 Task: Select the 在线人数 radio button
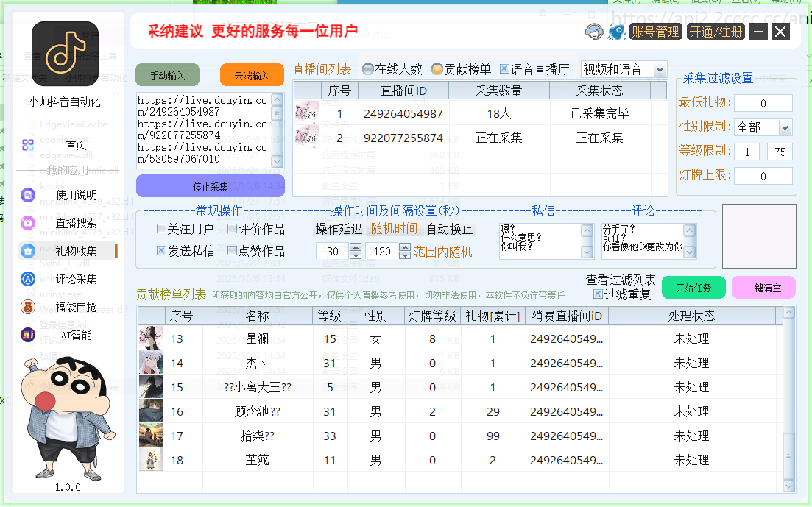pyautogui.click(x=368, y=69)
